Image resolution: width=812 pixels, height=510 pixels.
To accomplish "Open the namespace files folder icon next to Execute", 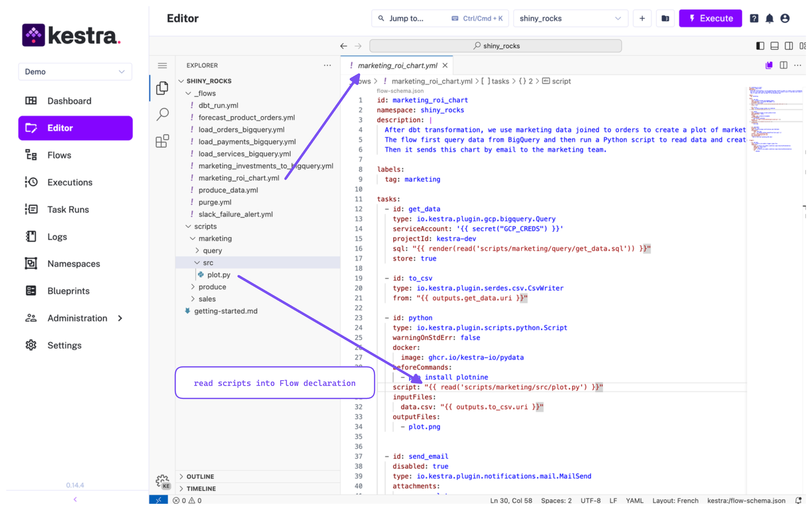I will pyautogui.click(x=665, y=18).
